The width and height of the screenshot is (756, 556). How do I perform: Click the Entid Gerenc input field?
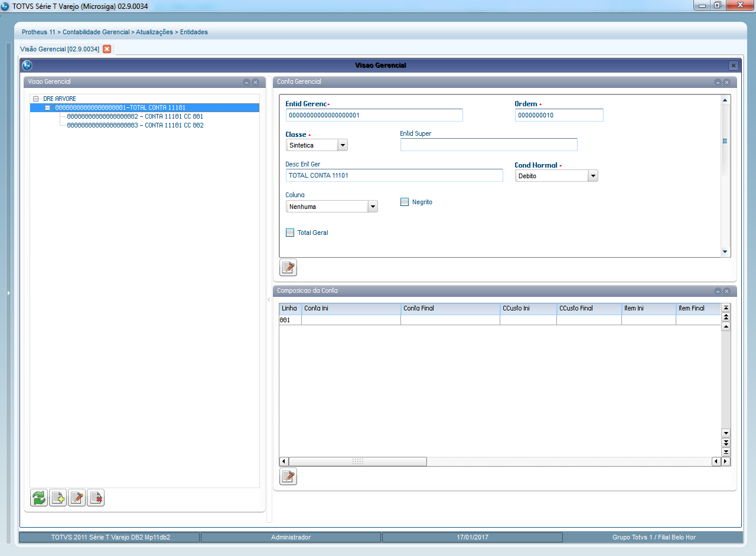point(374,115)
